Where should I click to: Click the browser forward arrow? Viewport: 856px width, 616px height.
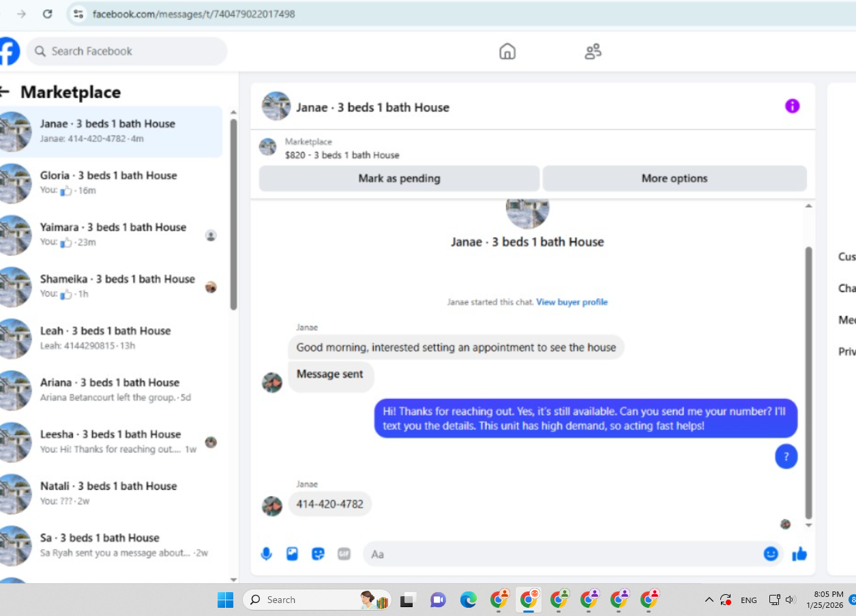[x=21, y=14]
